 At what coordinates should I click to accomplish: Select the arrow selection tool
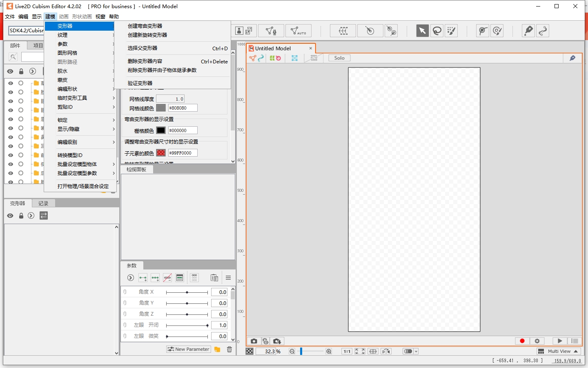click(422, 31)
